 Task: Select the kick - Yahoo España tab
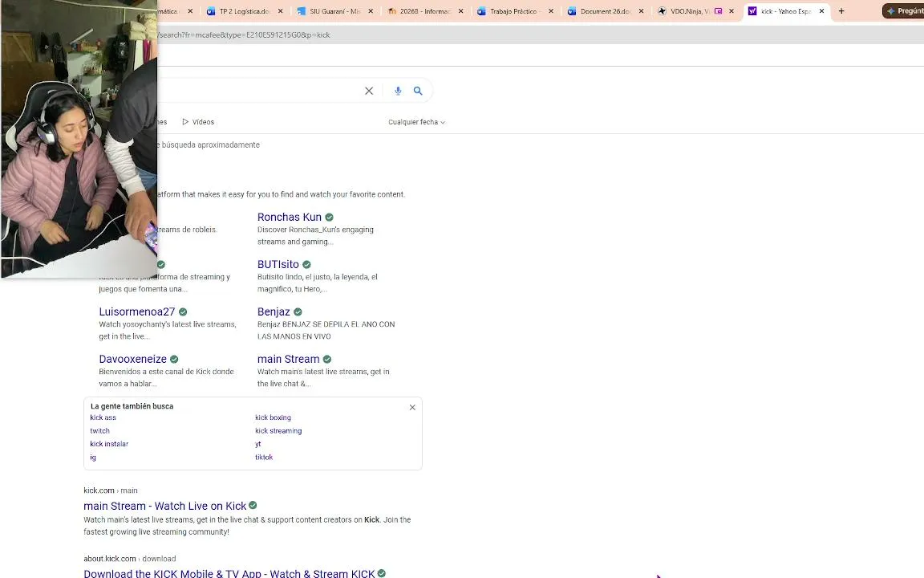click(785, 11)
